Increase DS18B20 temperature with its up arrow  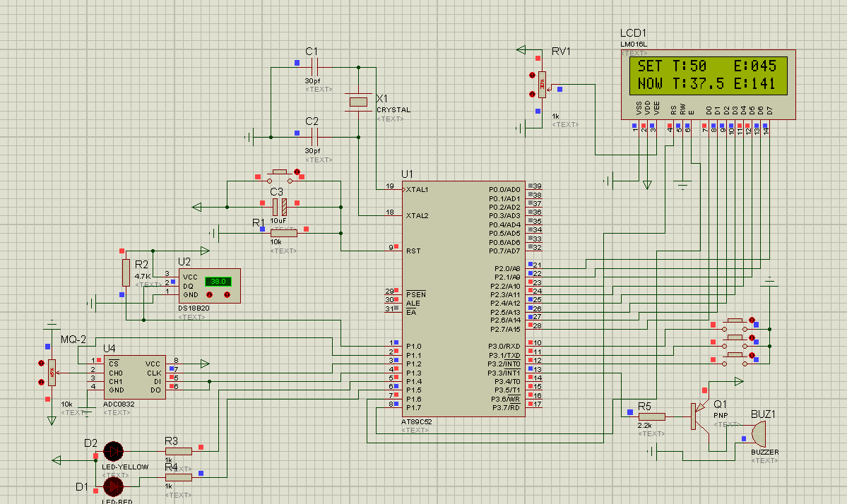(227, 294)
